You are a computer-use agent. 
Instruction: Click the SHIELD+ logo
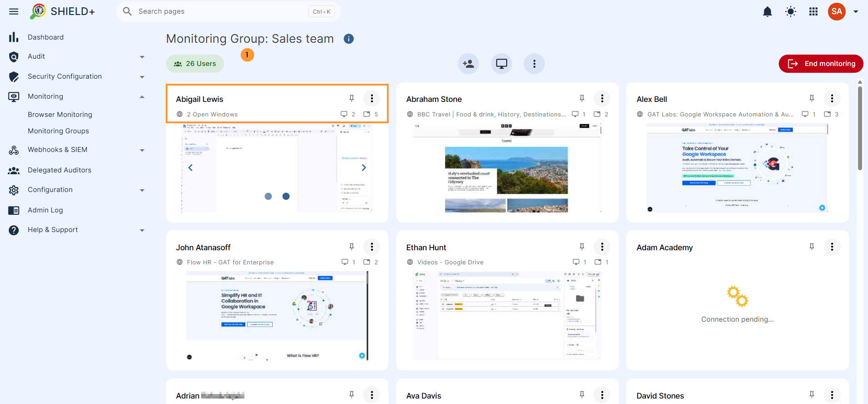pos(62,11)
